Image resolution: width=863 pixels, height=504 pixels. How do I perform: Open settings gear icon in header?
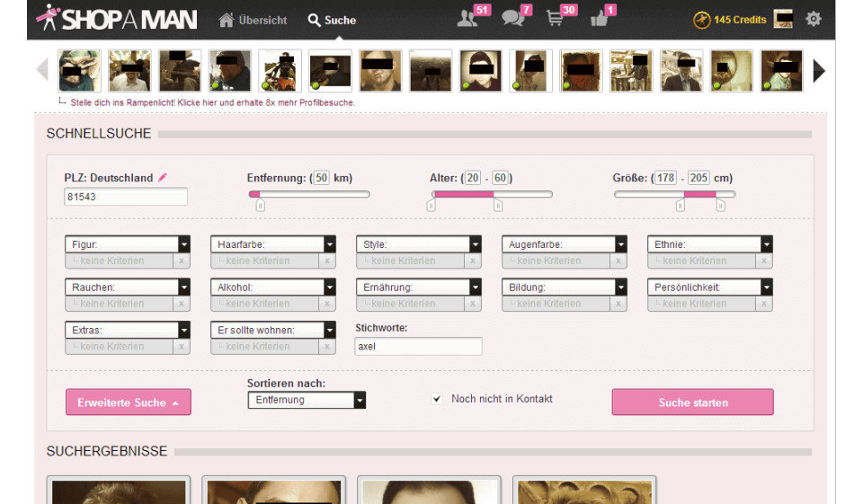pos(814,19)
